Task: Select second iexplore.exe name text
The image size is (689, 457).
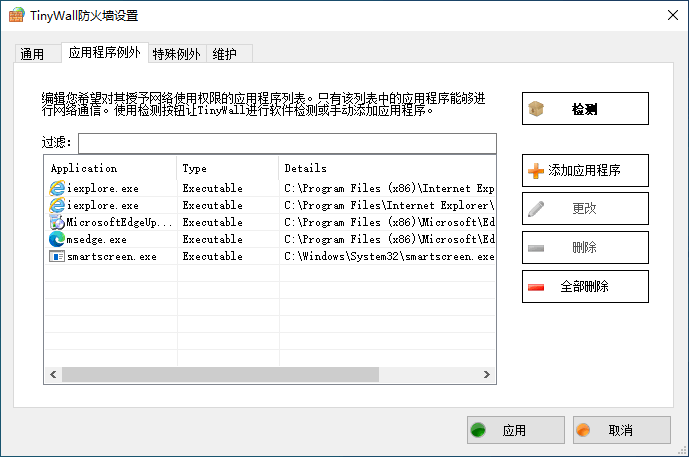Action: [x=103, y=205]
